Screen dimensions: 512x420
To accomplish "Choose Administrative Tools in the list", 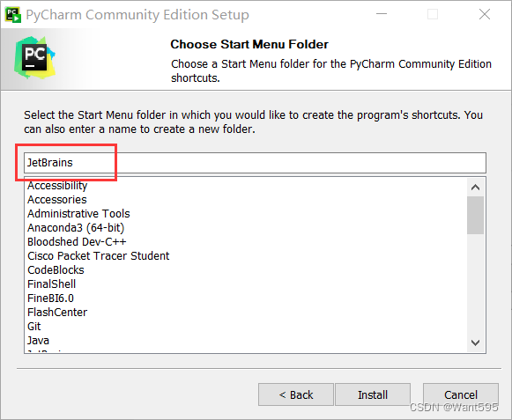I will tap(78, 213).
